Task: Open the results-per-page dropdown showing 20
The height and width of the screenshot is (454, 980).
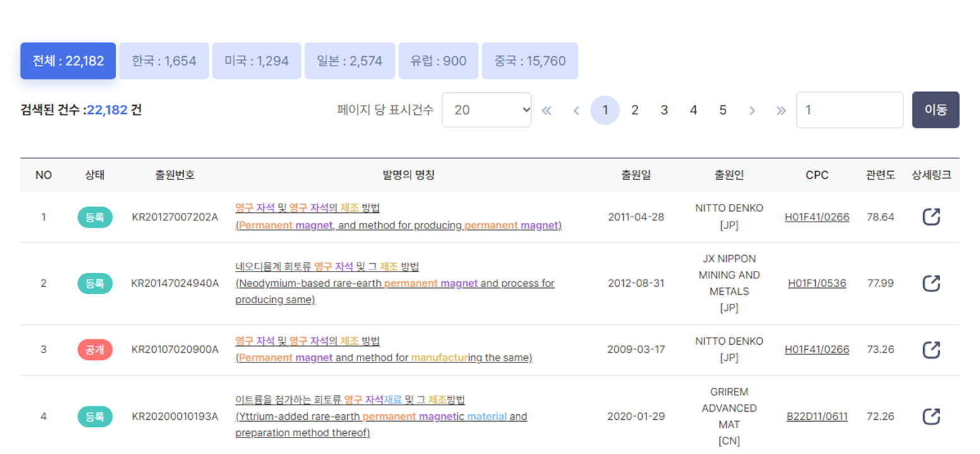Action: coord(486,110)
